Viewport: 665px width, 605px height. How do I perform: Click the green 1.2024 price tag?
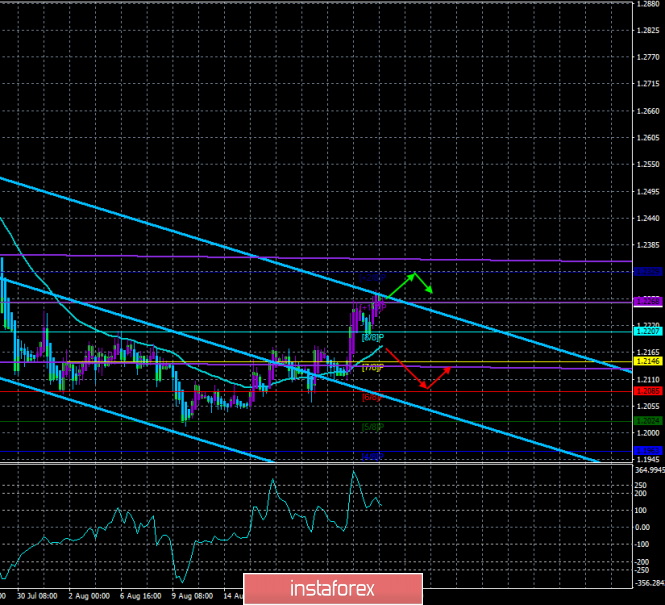[648, 421]
